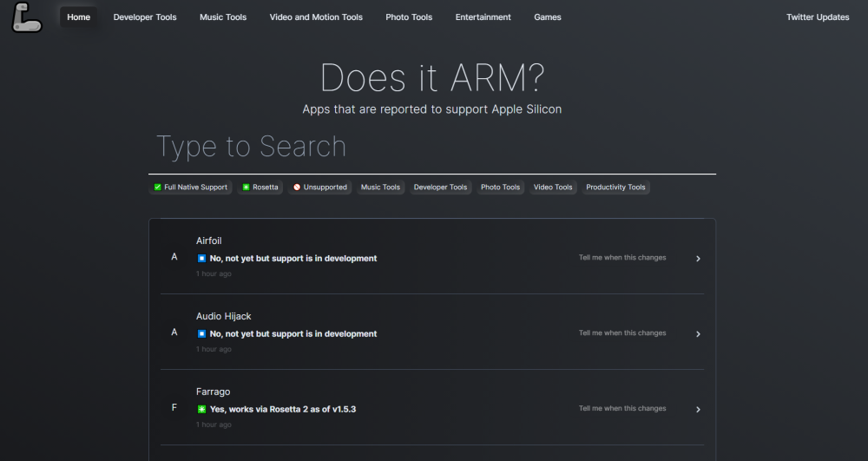Image resolution: width=868 pixels, height=461 pixels.
Task: Click the green Rosetta icon under Farrago
Action: click(201, 410)
